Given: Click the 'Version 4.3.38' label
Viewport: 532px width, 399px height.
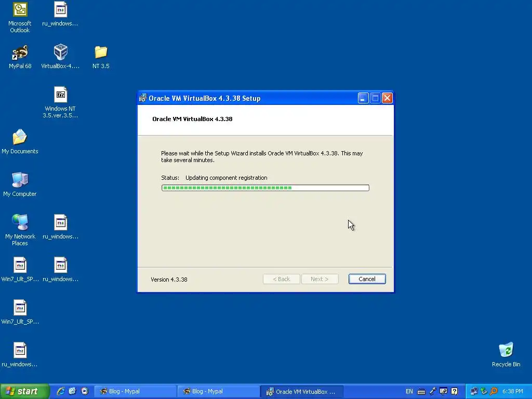Looking at the screenshot, I should click(169, 280).
